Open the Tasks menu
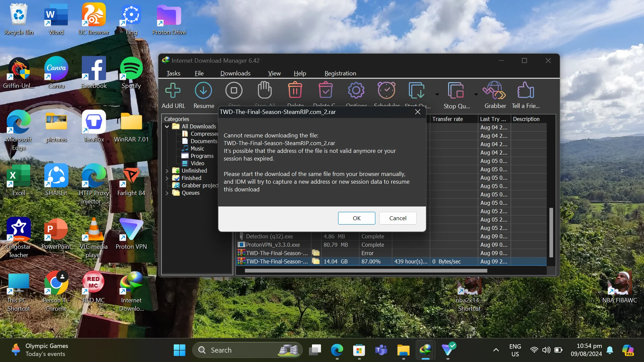This screenshot has height=362, width=644. (x=173, y=73)
